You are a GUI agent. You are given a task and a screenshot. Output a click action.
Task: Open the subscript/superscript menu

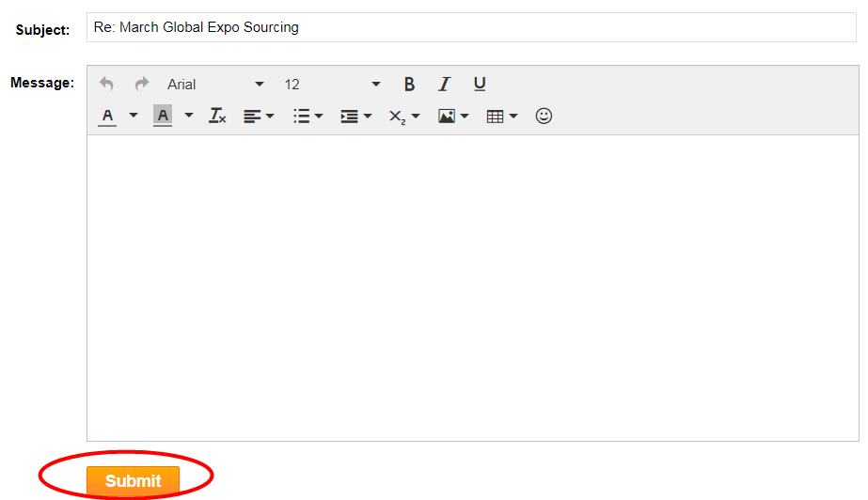coord(403,117)
